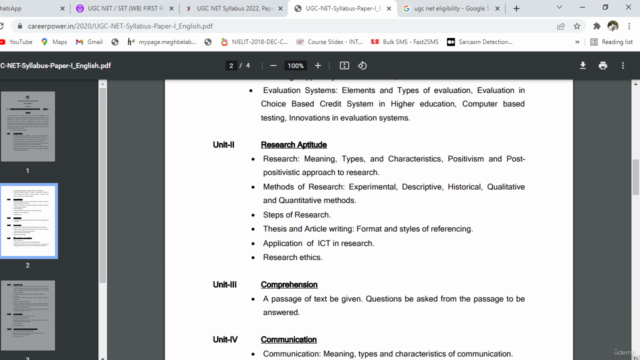Click the Unit-II label
Screen dimensions: 640x360
pos(223,145)
